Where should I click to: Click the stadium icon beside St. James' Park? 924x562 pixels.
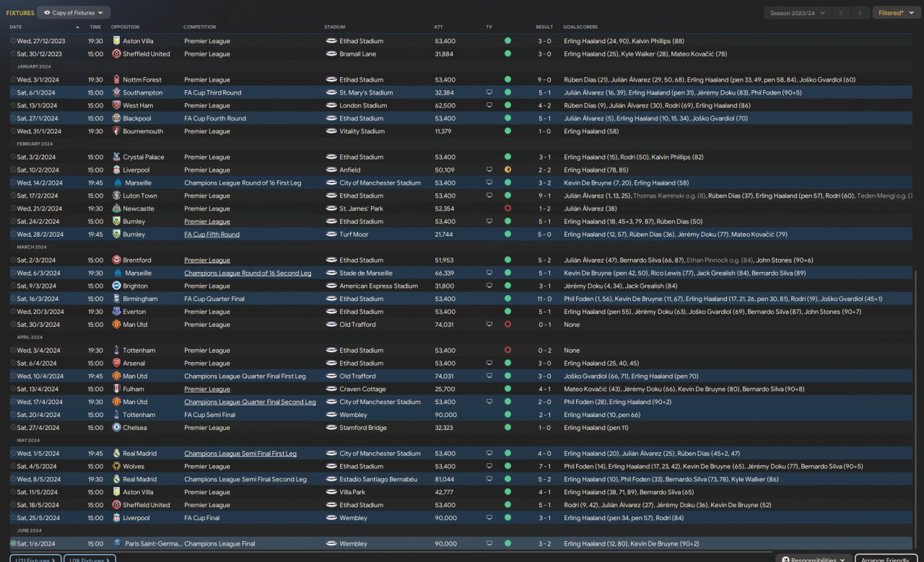coord(331,208)
